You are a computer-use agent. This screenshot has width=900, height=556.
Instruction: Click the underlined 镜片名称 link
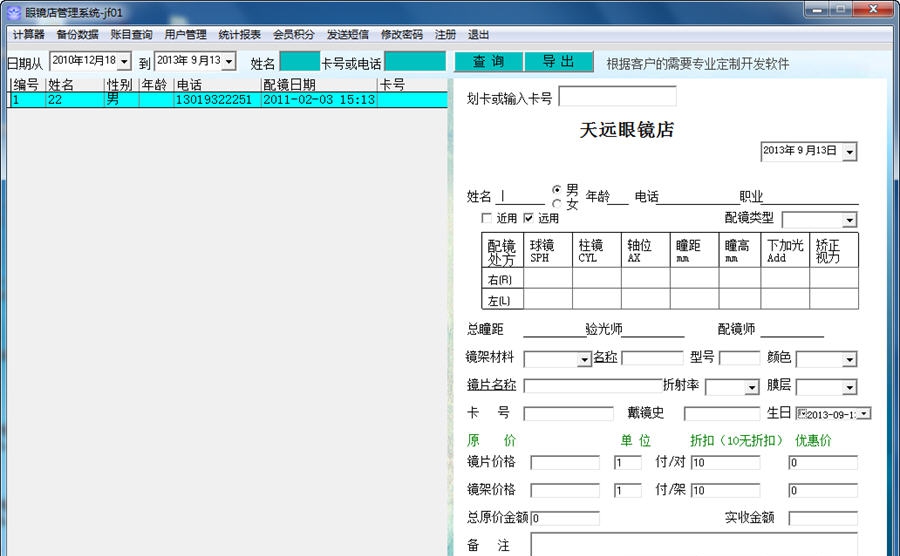[491, 384]
